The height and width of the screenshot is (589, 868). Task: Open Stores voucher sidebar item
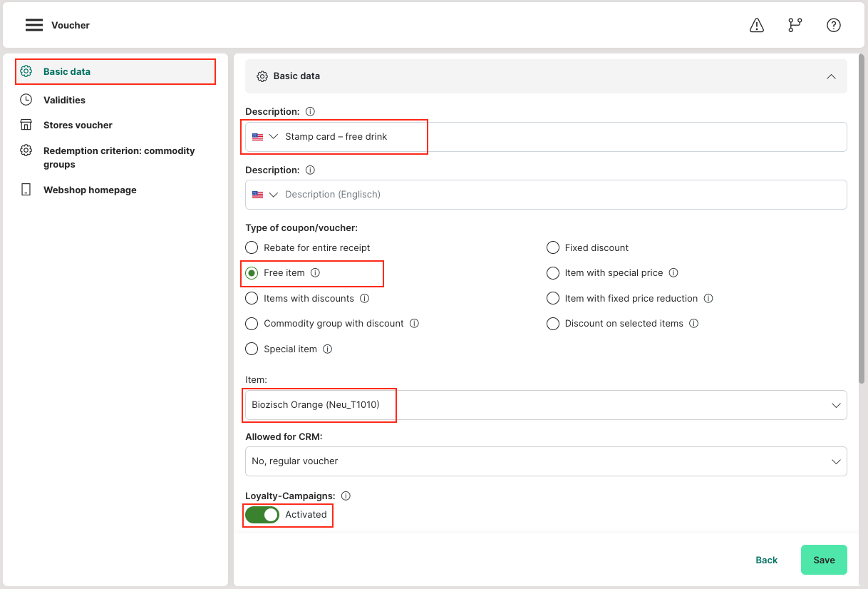(x=78, y=125)
